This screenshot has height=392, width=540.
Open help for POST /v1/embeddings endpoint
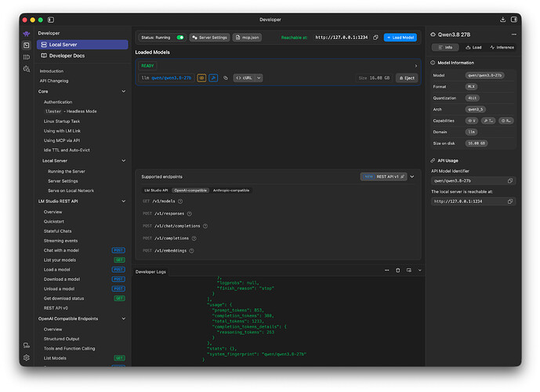tap(191, 251)
